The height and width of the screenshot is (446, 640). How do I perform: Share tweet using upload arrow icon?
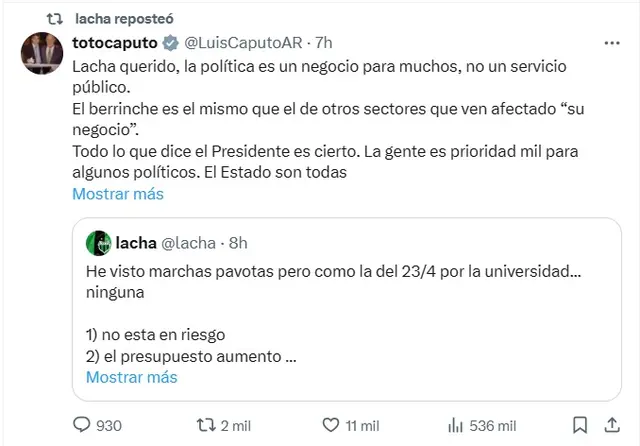612,425
